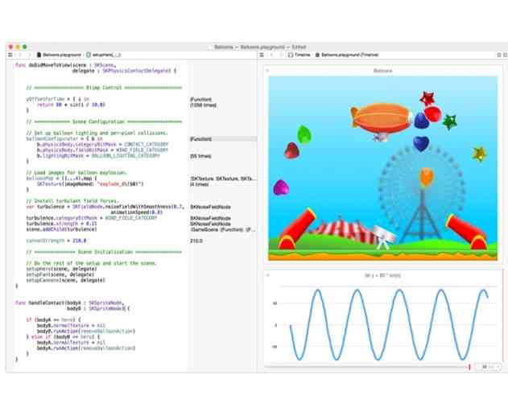Click the orange balloon on the Ferris wheel tower

coord(427,178)
